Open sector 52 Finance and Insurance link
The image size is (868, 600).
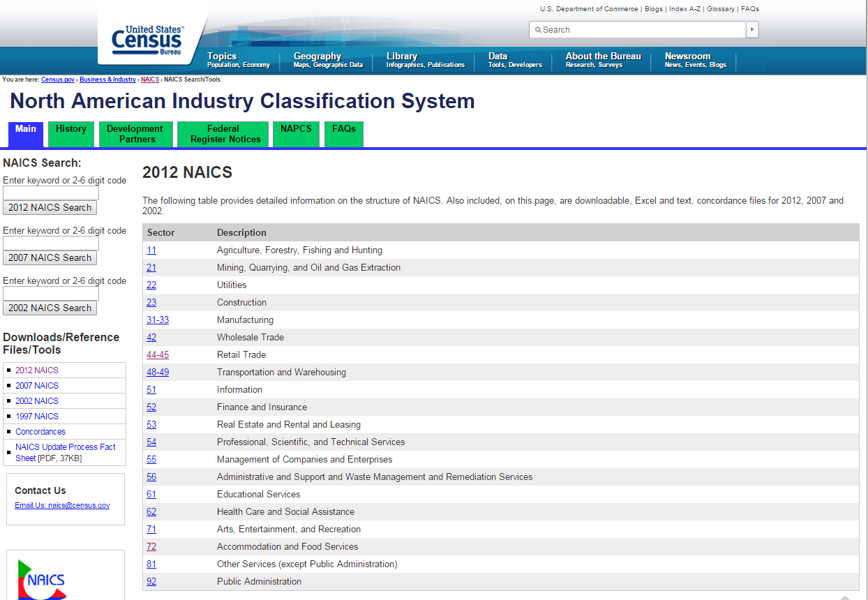coord(151,407)
